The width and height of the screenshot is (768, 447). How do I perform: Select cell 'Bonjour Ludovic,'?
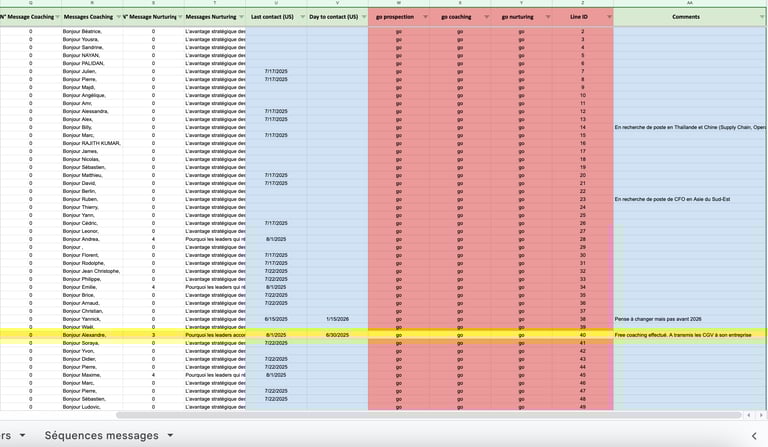[x=92, y=407]
